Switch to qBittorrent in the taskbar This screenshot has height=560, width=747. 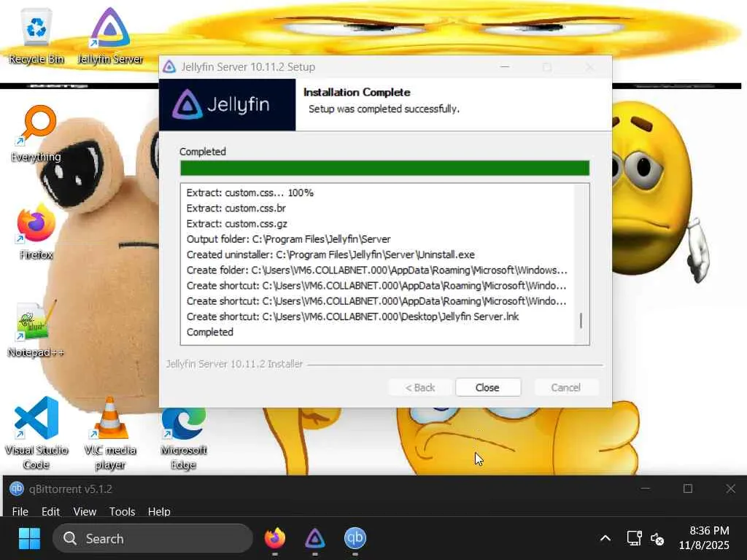pos(355,539)
